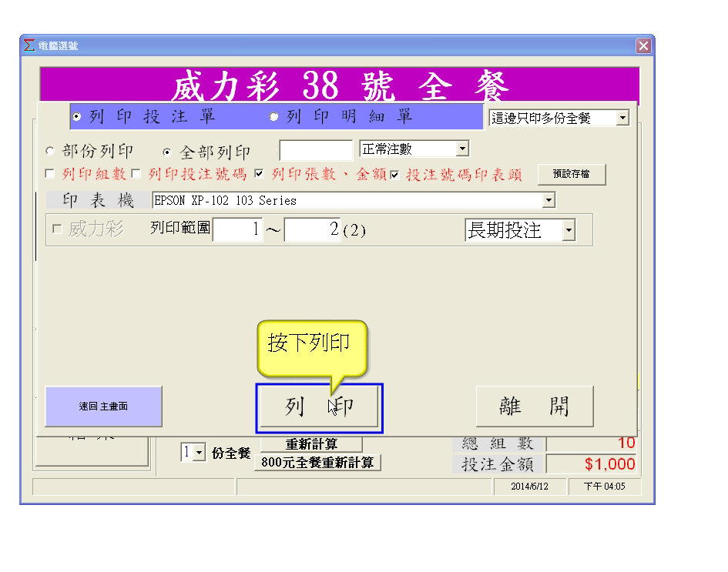Click the print range end field
This screenshot has width=728, height=572.
[313, 229]
